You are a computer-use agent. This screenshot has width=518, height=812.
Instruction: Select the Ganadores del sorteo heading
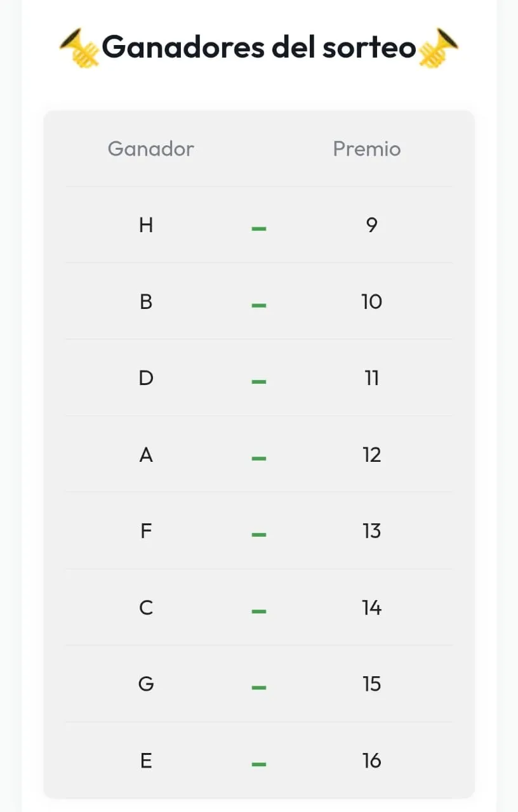259,47
